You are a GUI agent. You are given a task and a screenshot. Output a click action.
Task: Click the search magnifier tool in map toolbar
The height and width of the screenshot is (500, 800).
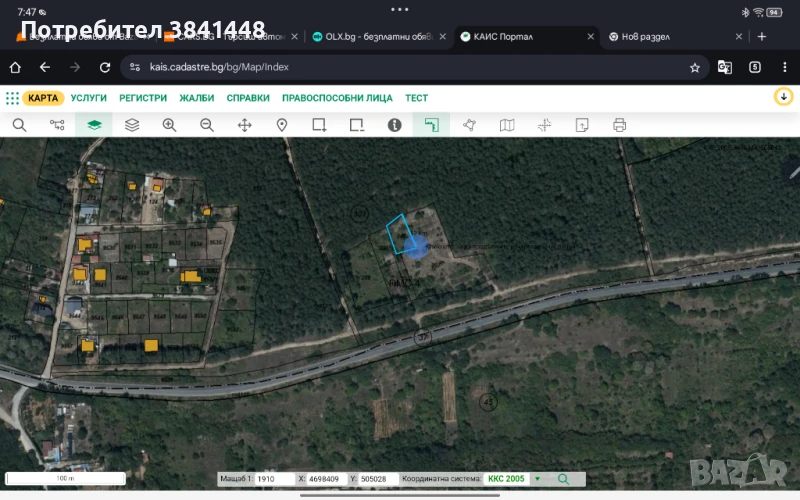pyautogui.click(x=19, y=125)
